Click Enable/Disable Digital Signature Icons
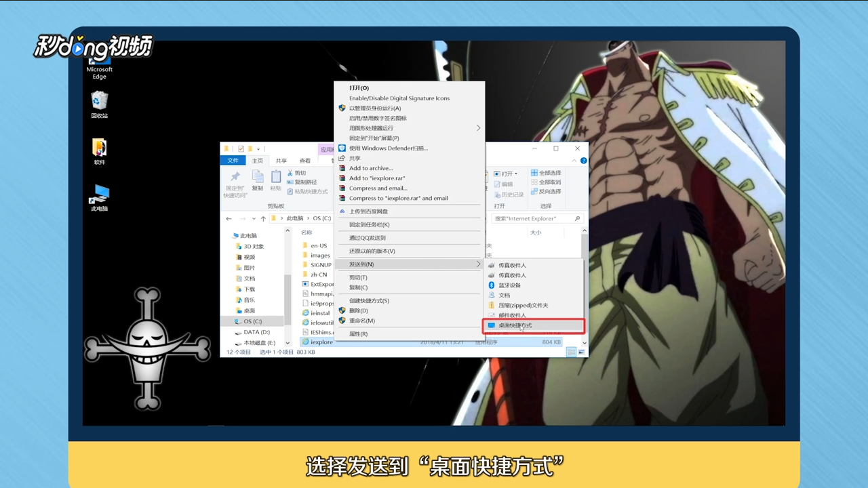The image size is (868, 488). point(409,98)
